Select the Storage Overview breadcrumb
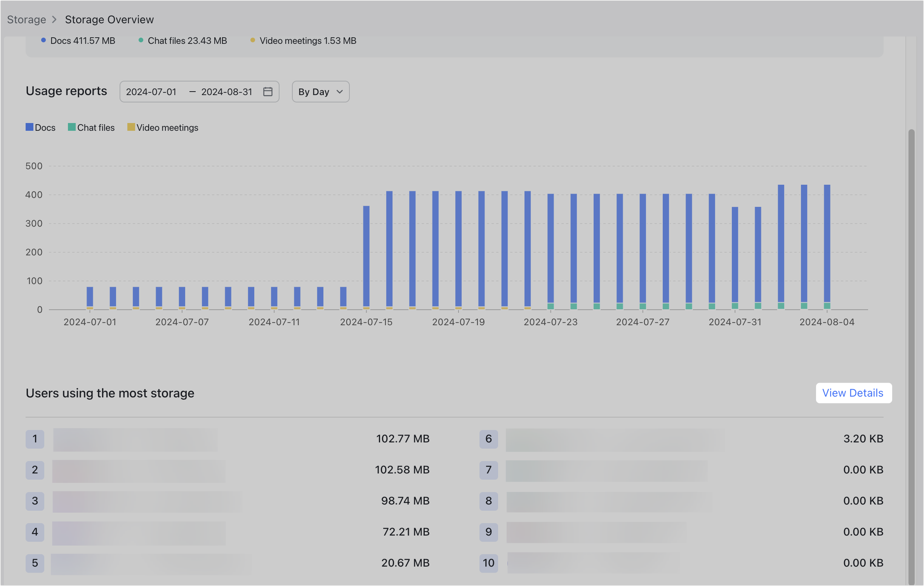 point(109,19)
